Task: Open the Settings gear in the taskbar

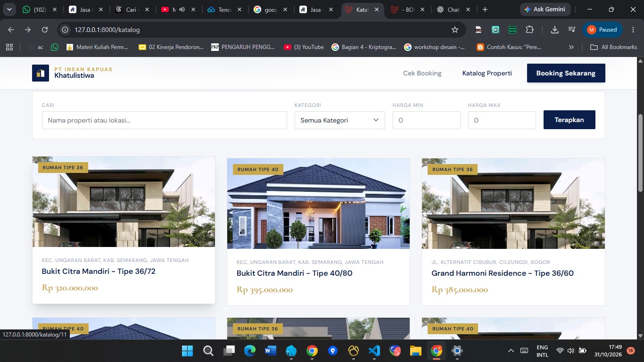Action: (457, 351)
